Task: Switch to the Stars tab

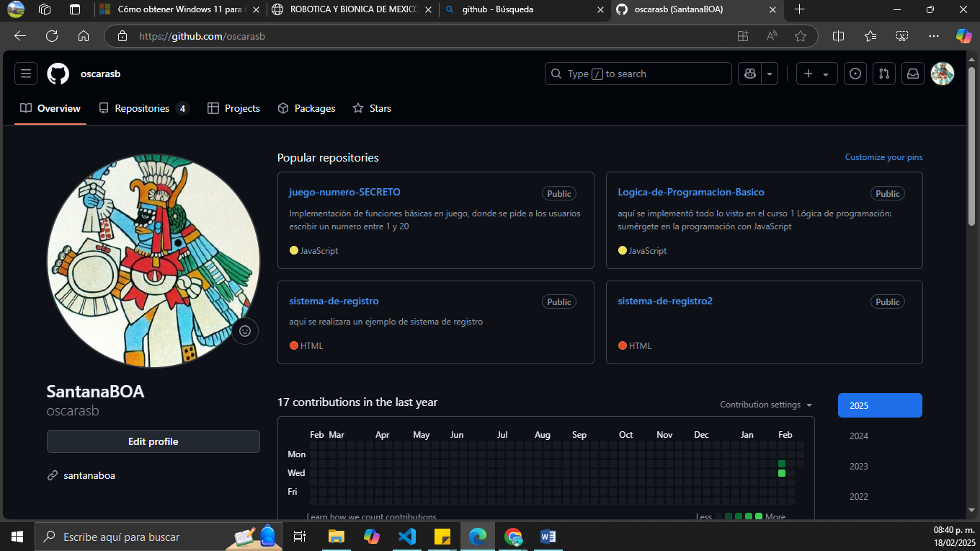Action: tap(372, 108)
